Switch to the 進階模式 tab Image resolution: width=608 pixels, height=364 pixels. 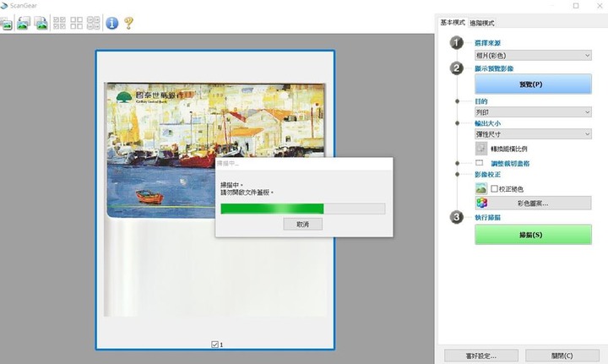tap(482, 23)
